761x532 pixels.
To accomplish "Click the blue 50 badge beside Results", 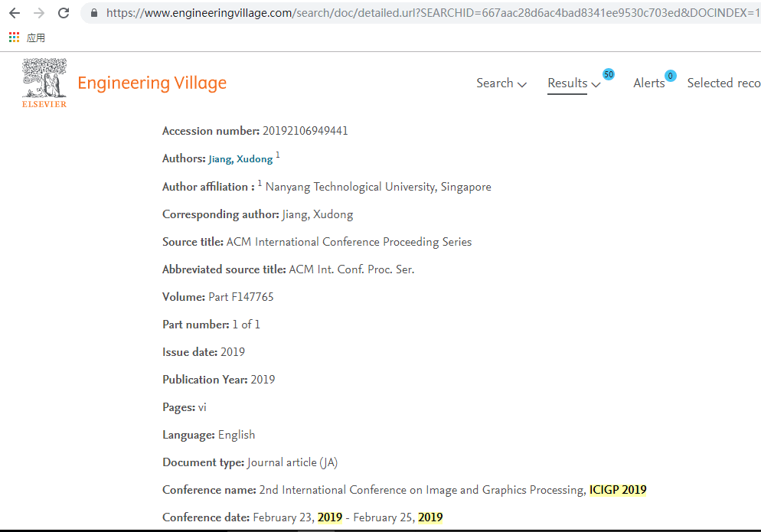I will [x=609, y=74].
